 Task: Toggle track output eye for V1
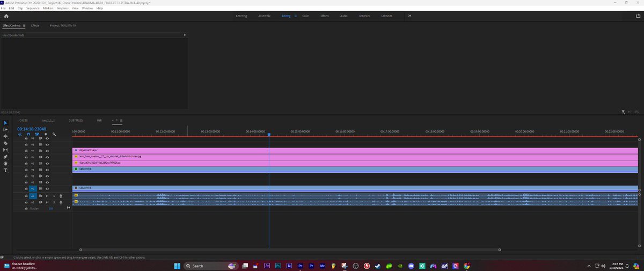point(47,189)
